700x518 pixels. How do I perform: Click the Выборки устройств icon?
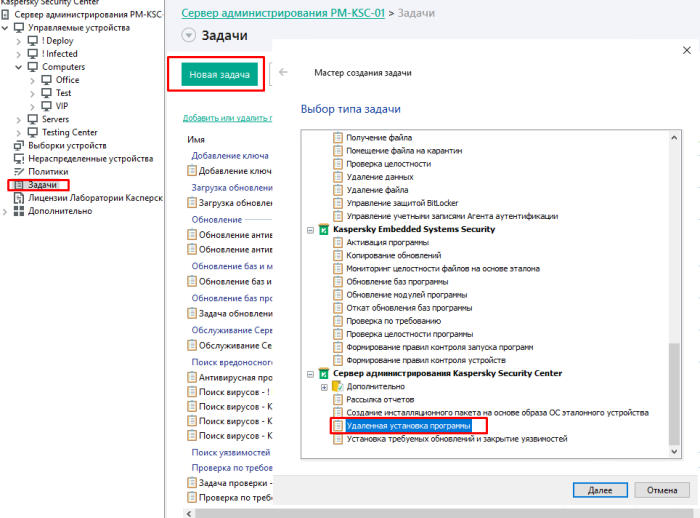click(19, 146)
